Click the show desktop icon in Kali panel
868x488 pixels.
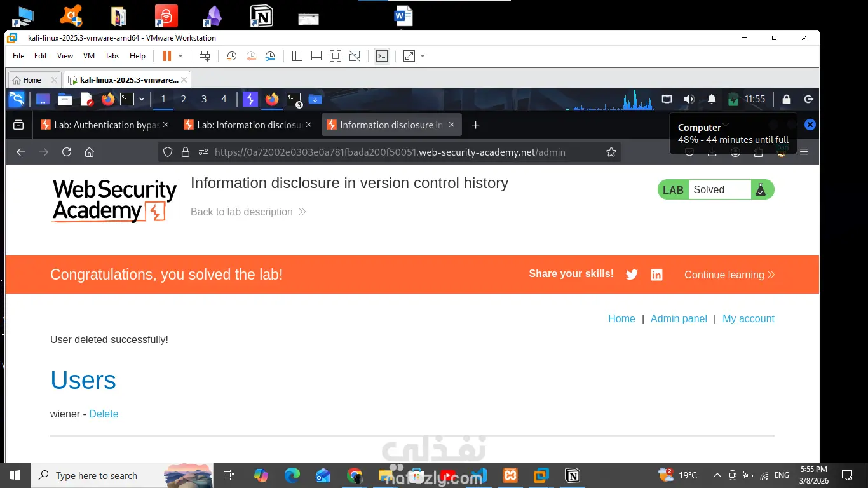(x=43, y=99)
